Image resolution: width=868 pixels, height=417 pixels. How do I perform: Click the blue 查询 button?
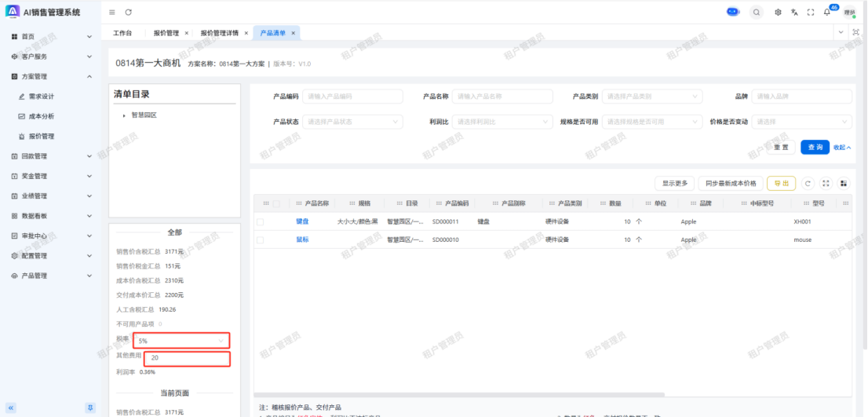(815, 147)
